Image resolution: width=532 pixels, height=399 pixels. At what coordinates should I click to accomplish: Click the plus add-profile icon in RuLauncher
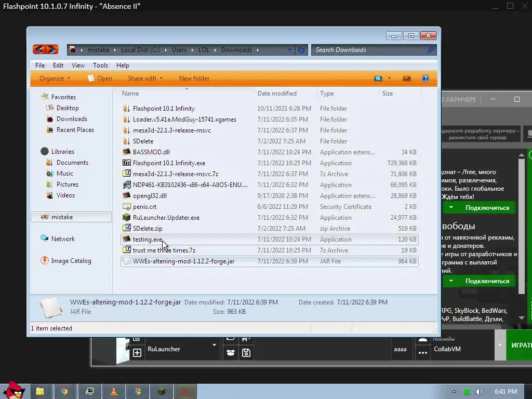[137, 353]
